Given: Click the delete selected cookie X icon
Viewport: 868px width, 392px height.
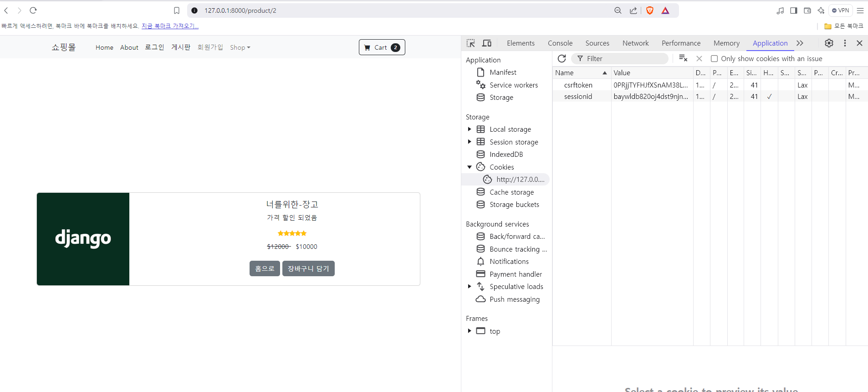Looking at the screenshot, I should coord(700,58).
